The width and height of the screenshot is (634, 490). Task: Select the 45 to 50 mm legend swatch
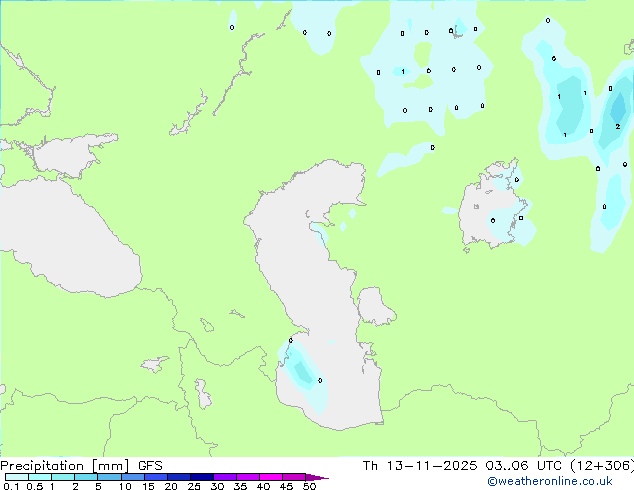(x=294, y=477)
